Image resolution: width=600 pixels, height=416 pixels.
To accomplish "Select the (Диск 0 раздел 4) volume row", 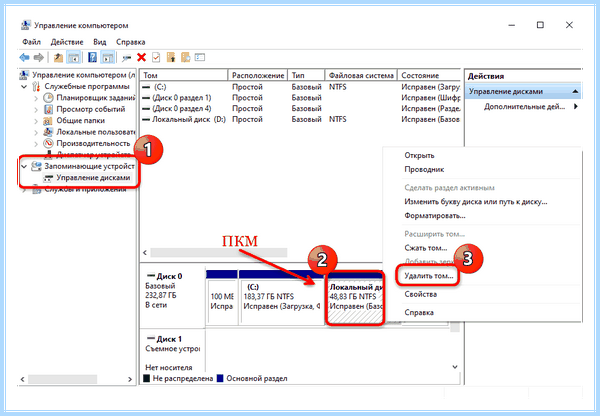I will coord(301,108).
